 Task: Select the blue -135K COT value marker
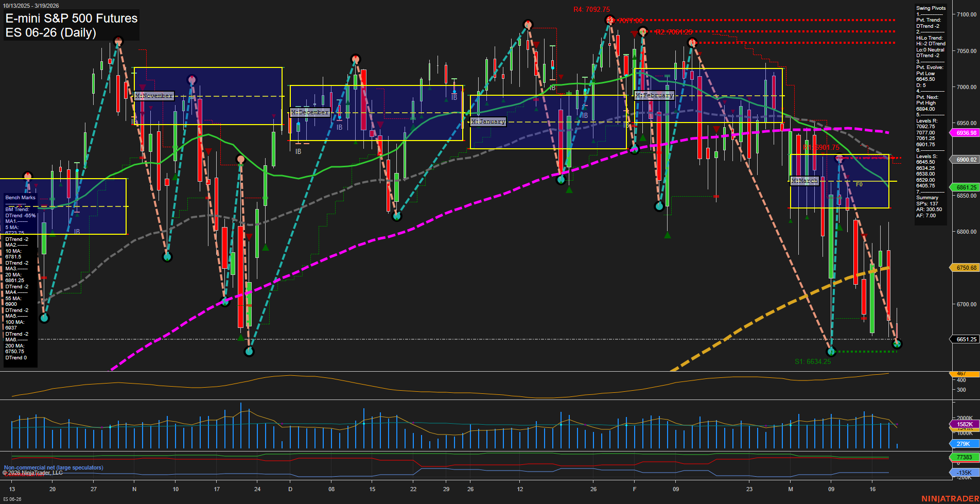coord(964,473)
